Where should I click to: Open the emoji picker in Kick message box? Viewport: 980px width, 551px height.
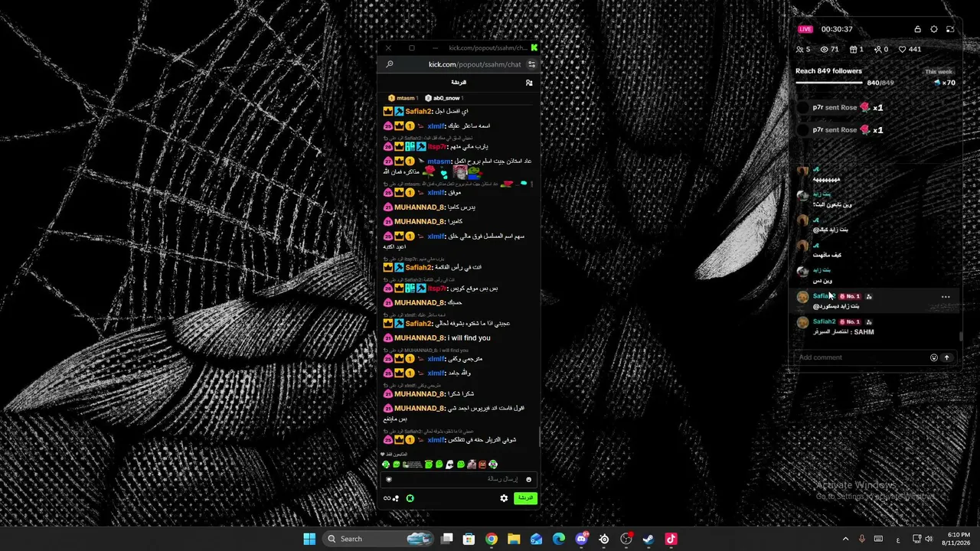point(528,480)
